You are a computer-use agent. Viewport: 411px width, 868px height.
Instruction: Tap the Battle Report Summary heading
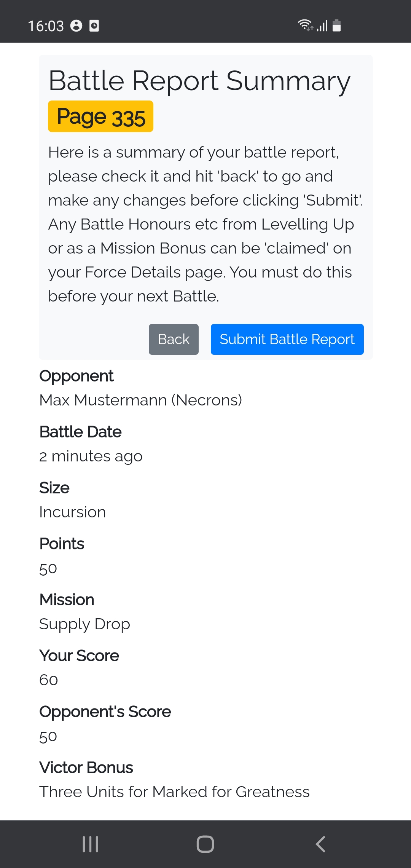(x=199, y=81)
